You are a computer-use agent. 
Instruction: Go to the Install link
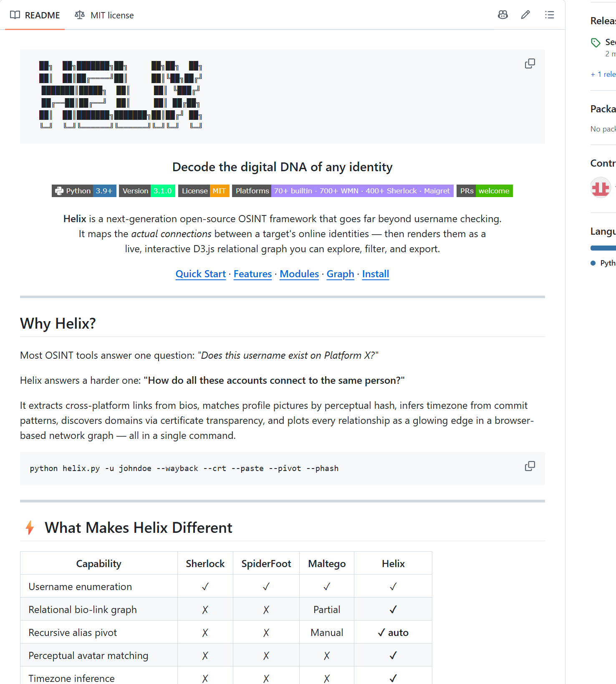click(x=376, y=274)
